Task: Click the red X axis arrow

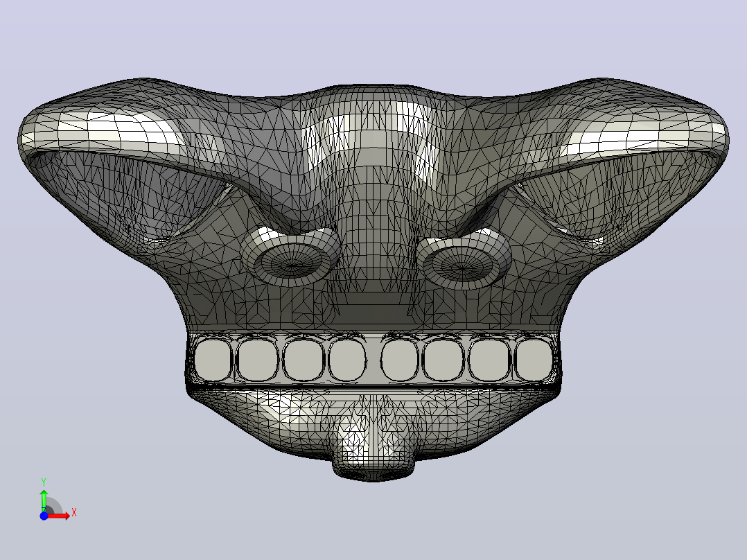Action: click(58, 516)
